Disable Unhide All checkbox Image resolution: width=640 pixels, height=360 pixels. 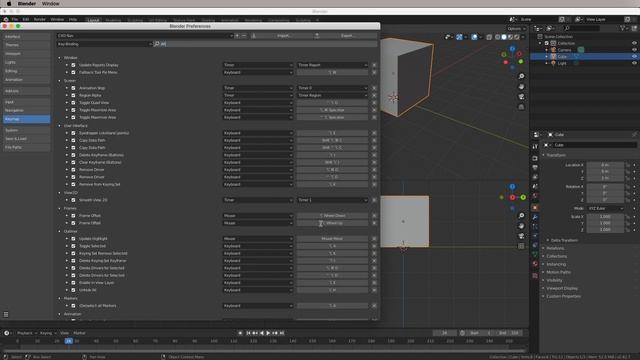pyautogui.click(x=73, y=290)
